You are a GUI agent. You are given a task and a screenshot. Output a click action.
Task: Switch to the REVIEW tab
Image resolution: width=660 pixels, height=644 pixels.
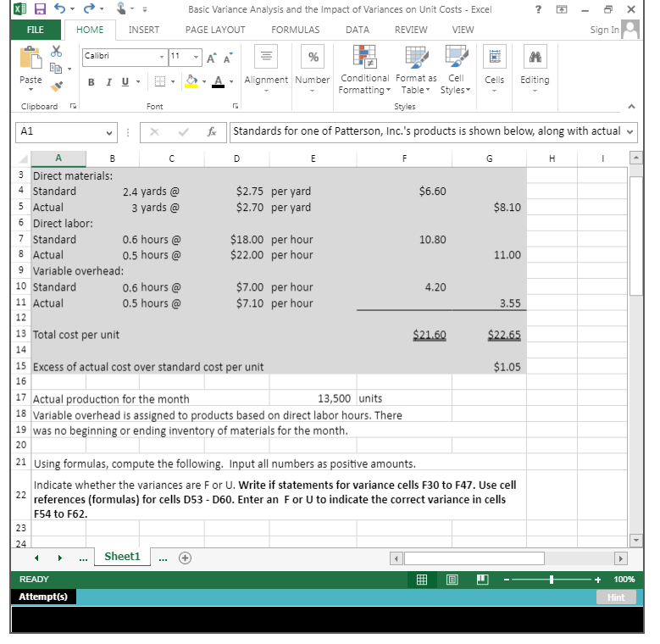point(411,30)
